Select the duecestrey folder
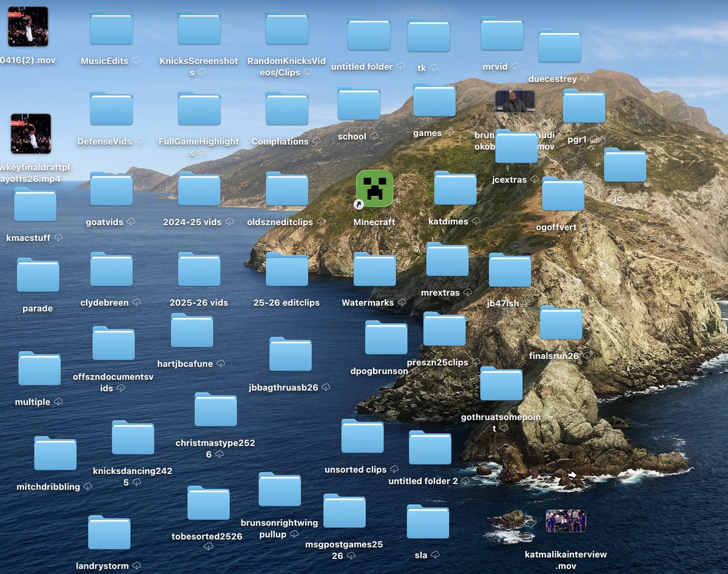 (559, 46)
